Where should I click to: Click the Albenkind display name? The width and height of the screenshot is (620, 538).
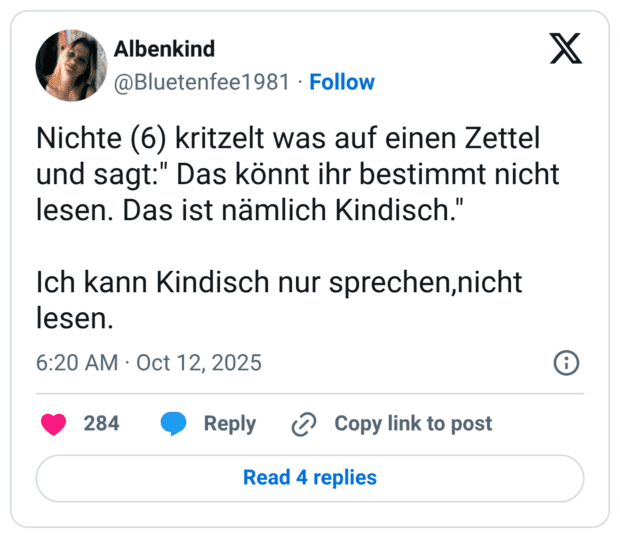[x=165, y=50]
